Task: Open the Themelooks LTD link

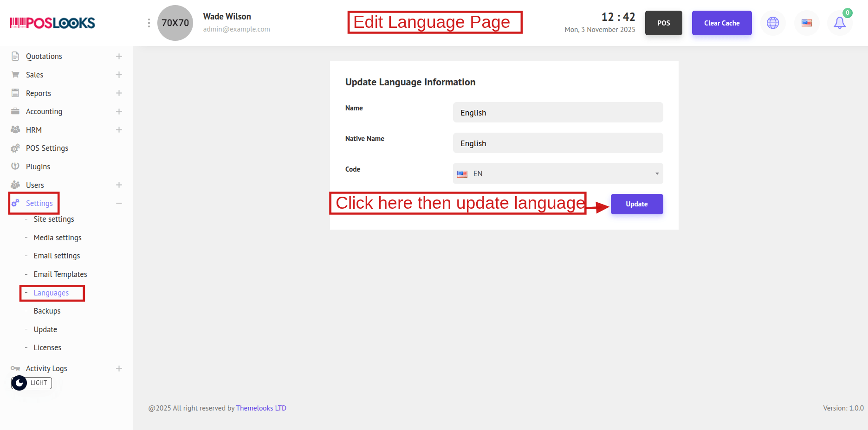Action: pos(261,408)
